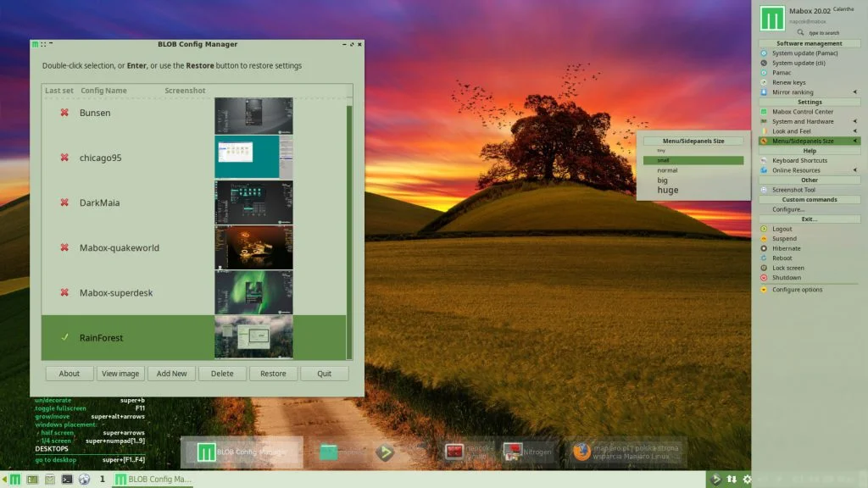Click the DarkMaia screenshot thumbnail
Viewport: 868px width, 488px height.
[253, 202]
